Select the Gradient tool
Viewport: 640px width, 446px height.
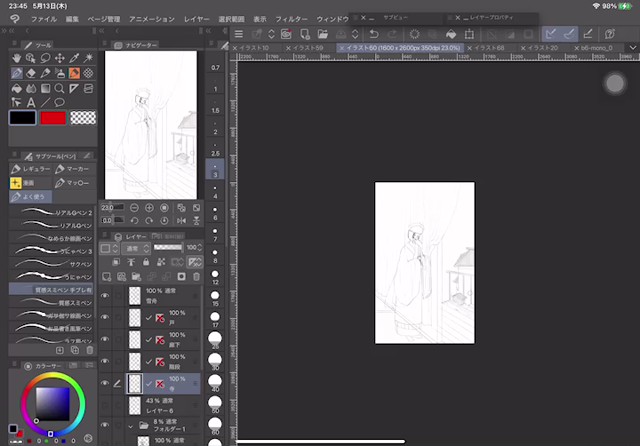tap(45, 88)
